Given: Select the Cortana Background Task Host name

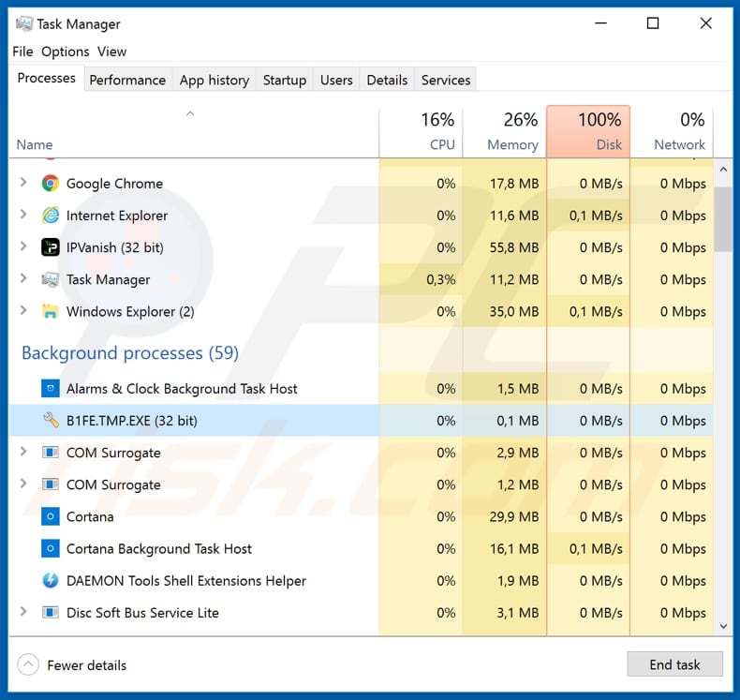Looking at the screenshot, I should [x=159, y=549].
